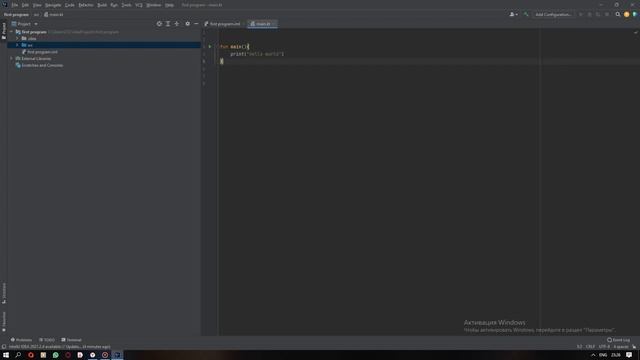The width and height of the screenshot is (640, 360).
Task: Click the 4 spaces indent setting
Action: pos(621,347)
